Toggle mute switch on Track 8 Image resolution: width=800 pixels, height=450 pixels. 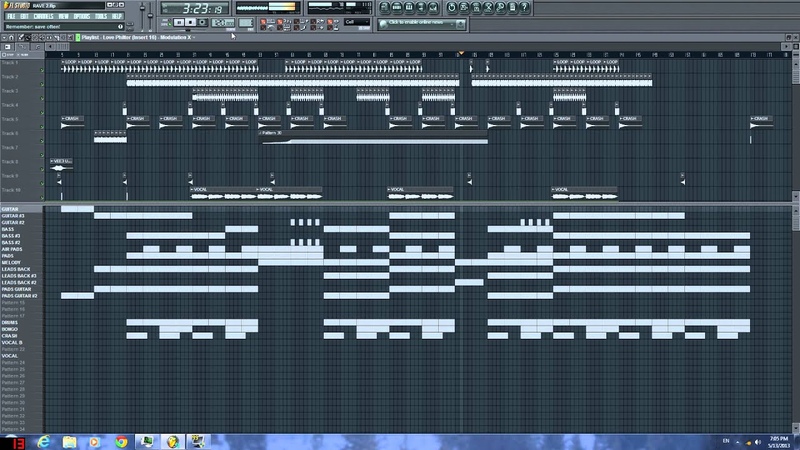click(42, 168)
